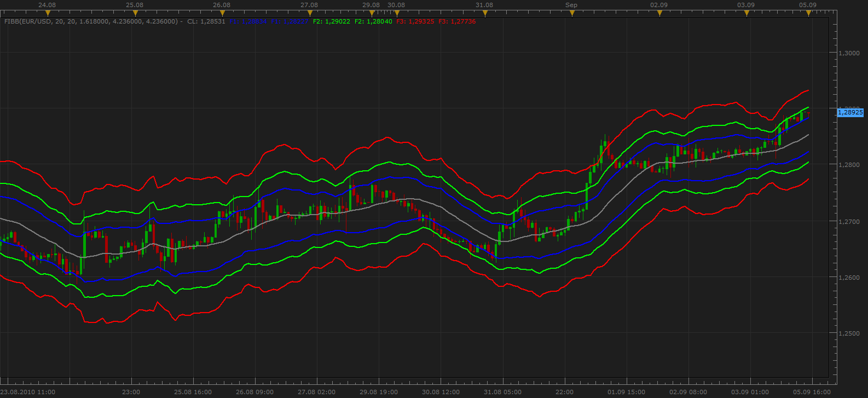Click the orange triangle marker at 30.08
This screenshot has width=868, height=398.
[x=397, y=13]
